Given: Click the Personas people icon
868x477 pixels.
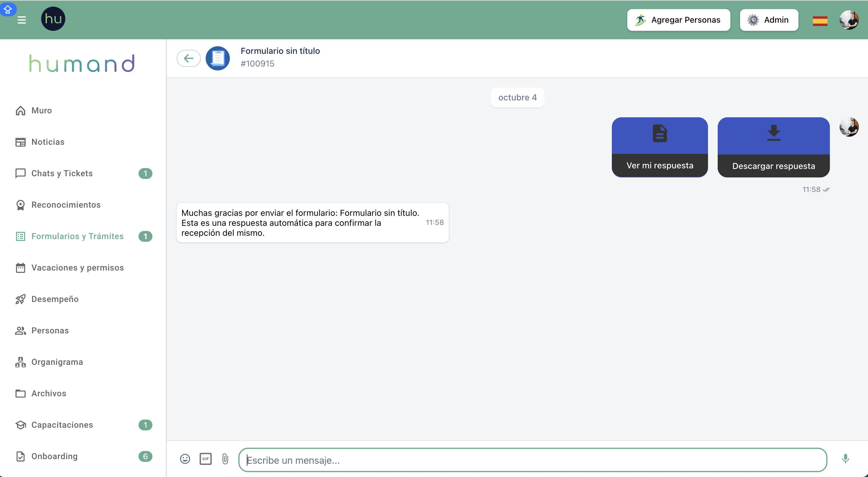Looking at the screenshot, I should coord(21,330).
